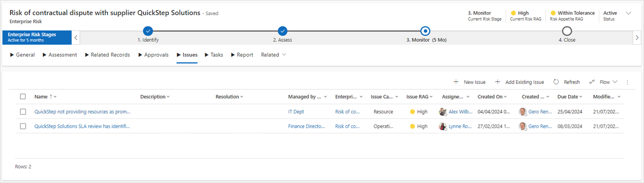644x183 pixels.
Task: Toggle the select-all rows checkbox
Action: pos(23,97)
